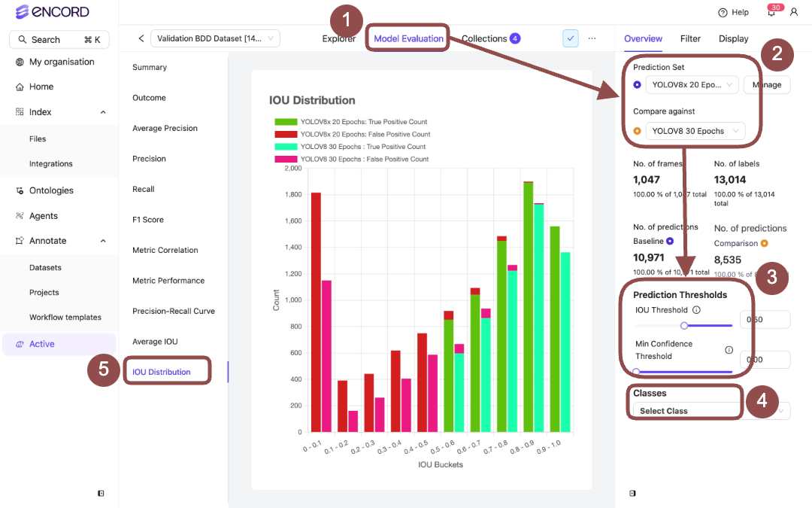The image size is (812, 508).
Task: Open the Precision-Recall Curve section
Action: coord(174,312)
